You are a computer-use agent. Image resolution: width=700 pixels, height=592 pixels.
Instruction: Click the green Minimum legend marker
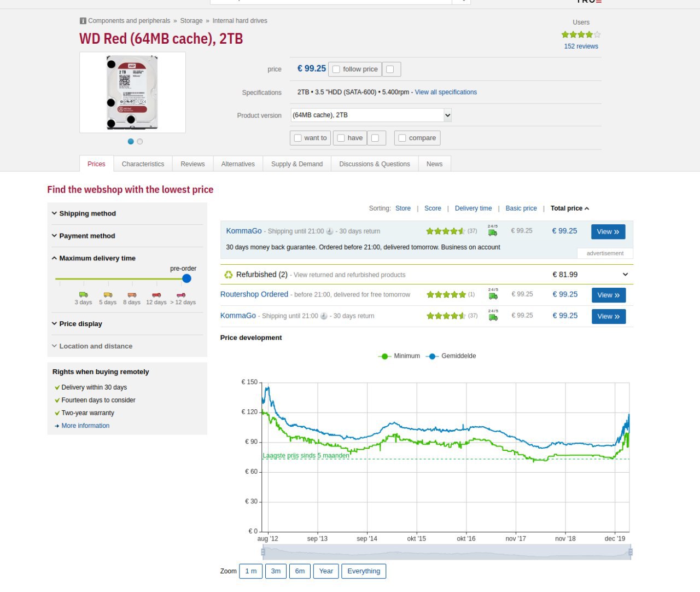384,356
